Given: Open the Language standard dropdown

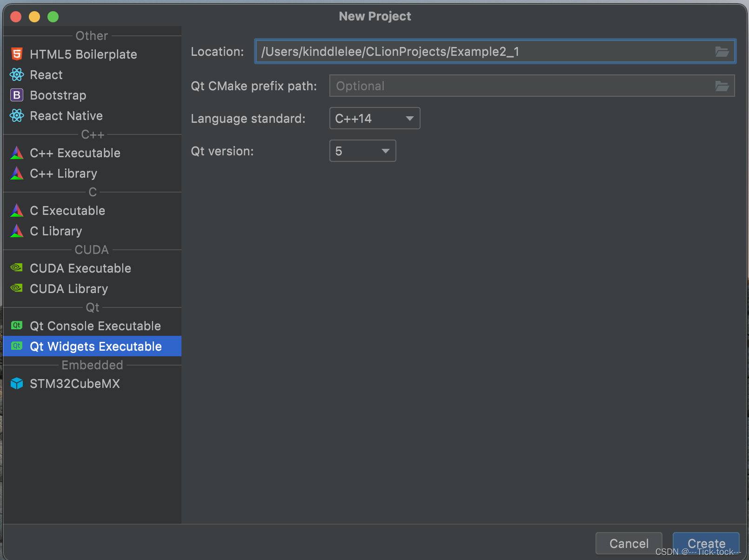Looking at the screenshot, I should click(374, 118).
